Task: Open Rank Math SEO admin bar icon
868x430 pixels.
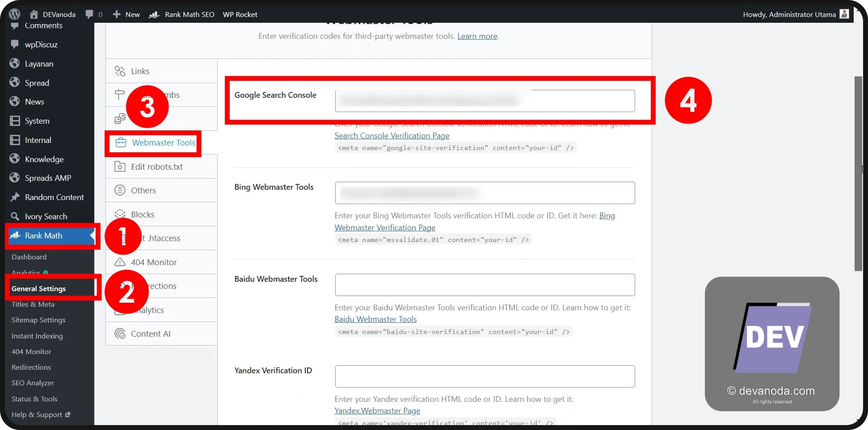Action: tap(154, 15)
